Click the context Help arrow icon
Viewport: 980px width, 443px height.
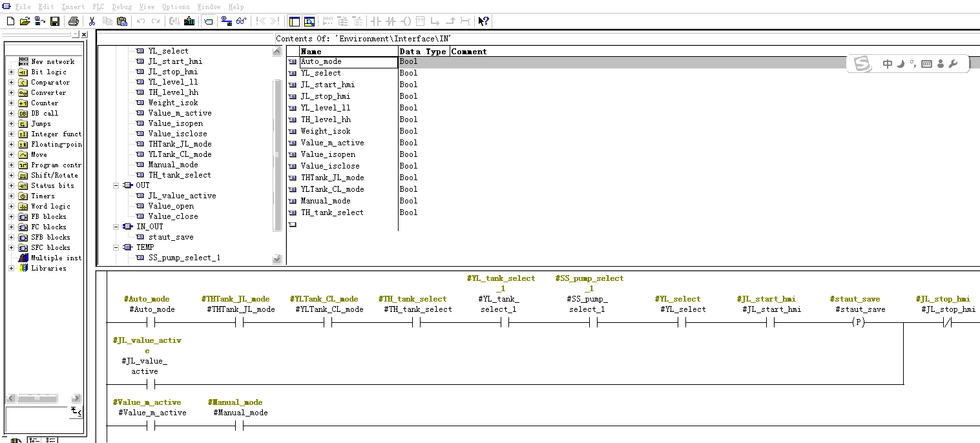[x=483, y=21]
